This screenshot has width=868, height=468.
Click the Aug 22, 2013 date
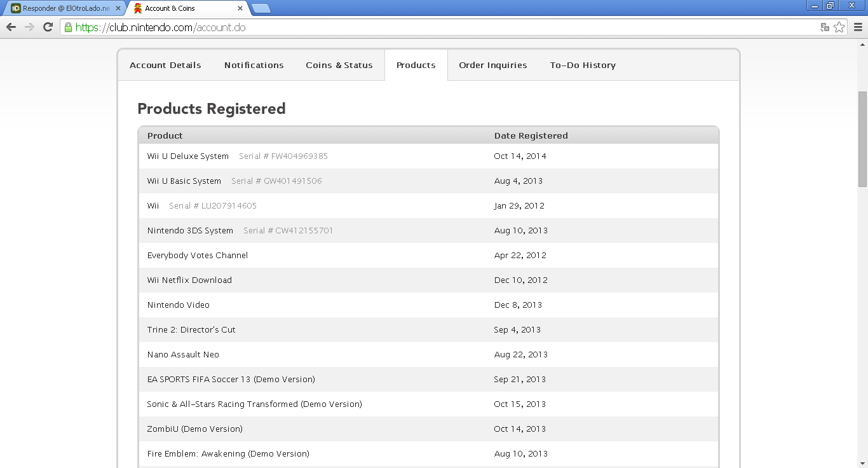click(520, 354)
